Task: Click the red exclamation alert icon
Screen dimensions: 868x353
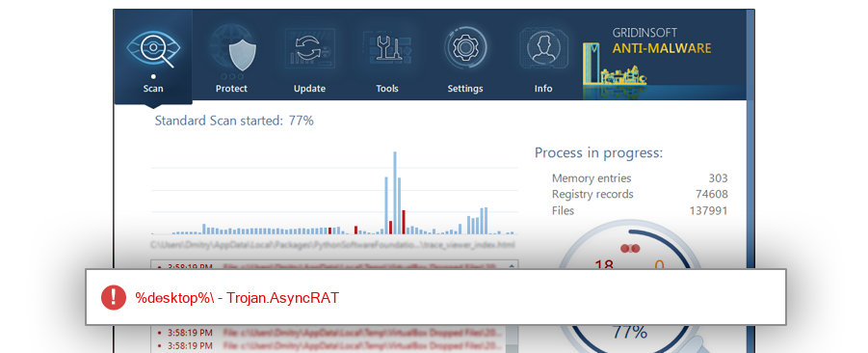Action: coord(114,298)
